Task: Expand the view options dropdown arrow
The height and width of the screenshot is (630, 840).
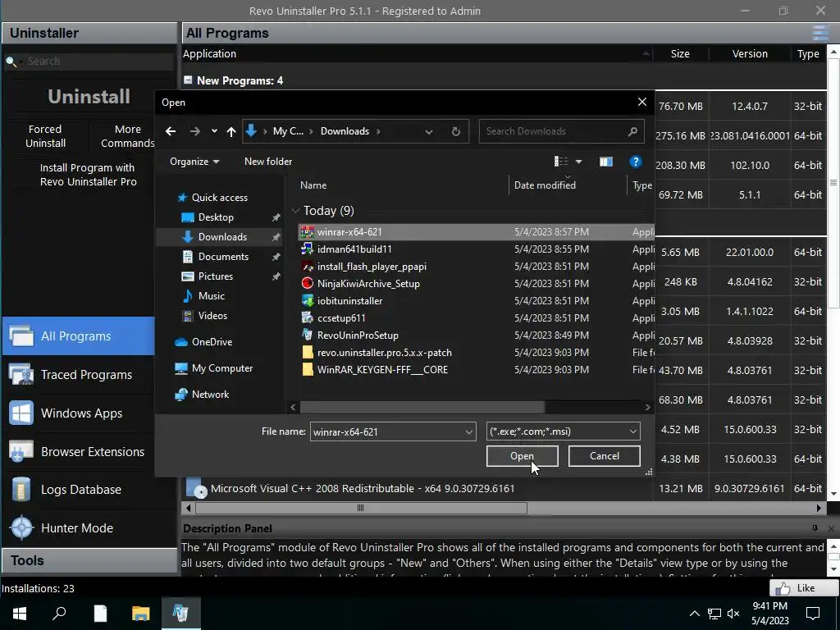Action: (578, 162)
